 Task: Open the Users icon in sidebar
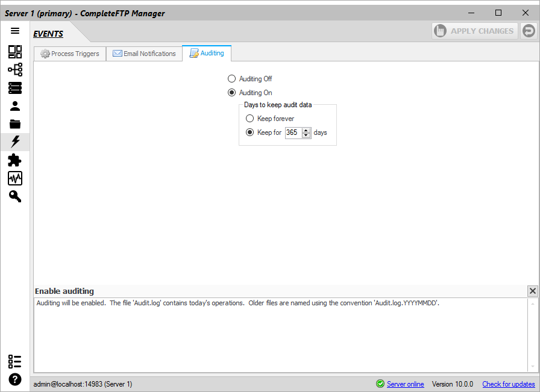click(15, 106)
